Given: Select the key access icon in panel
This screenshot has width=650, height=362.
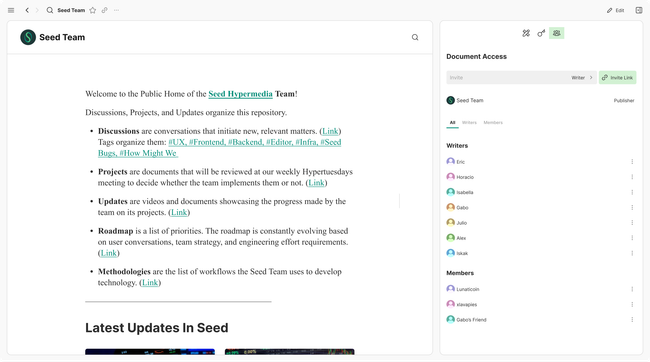Looking at the screenshot, I should pos(541,33).
